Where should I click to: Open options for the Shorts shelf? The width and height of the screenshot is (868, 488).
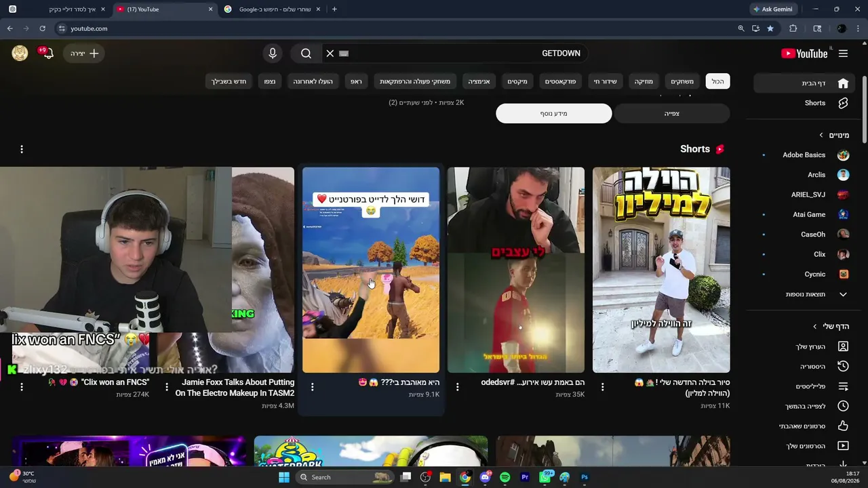coord(22,149)
